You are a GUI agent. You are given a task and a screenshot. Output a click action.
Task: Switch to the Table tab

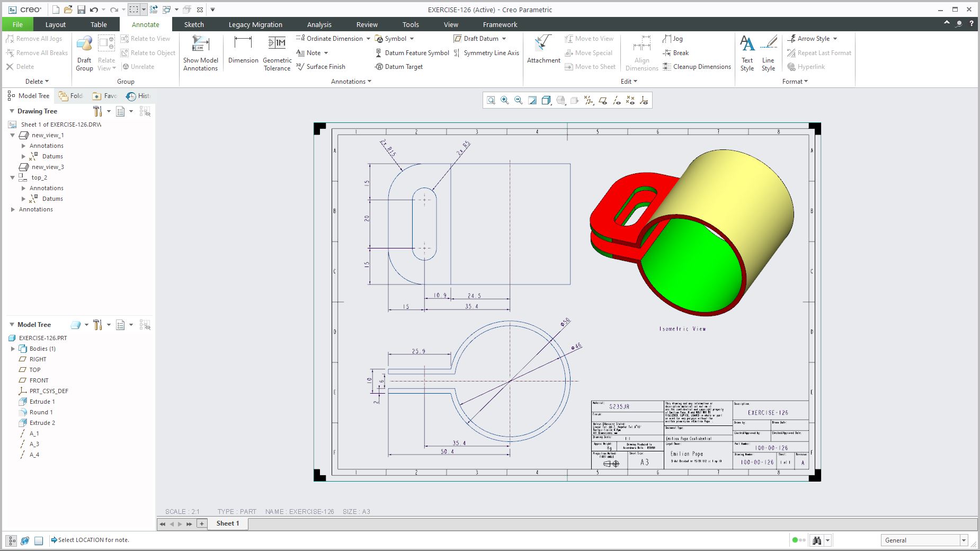[x=99, y=24]
